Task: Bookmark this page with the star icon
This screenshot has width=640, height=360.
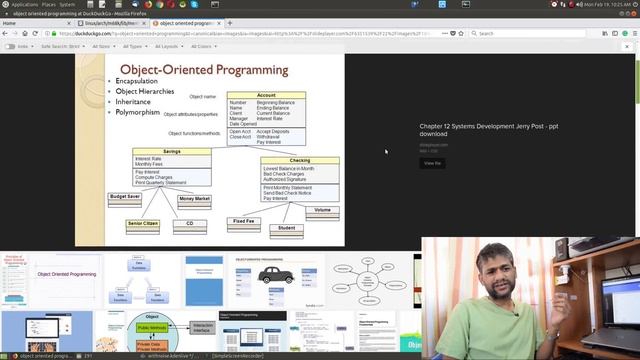Action: coord(461,33)
